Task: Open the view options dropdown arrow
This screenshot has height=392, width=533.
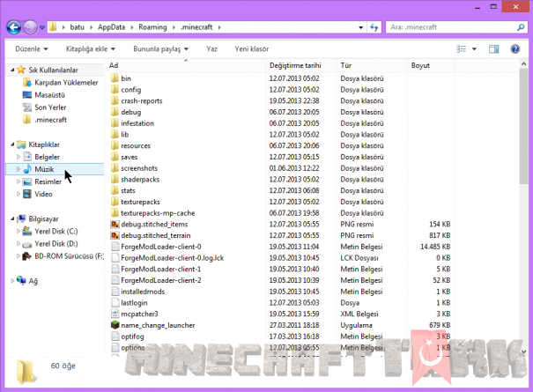Action: pos(474,49)
